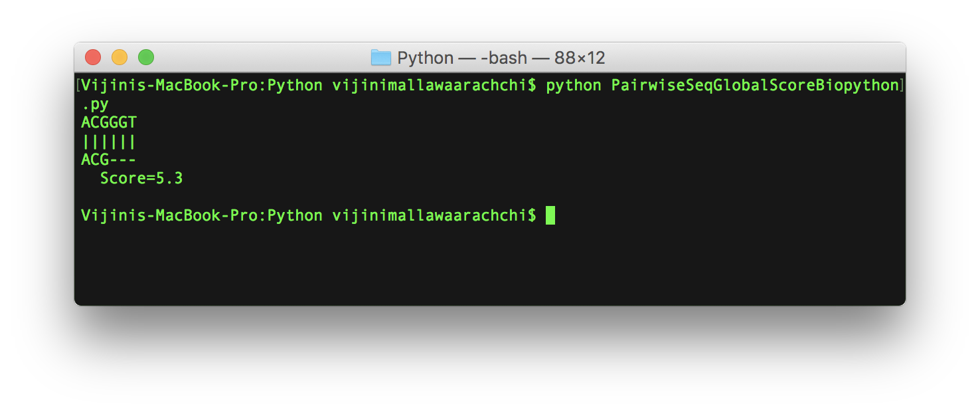
Task: Click the blue folder icon in title bar
Action: (380, 58)
